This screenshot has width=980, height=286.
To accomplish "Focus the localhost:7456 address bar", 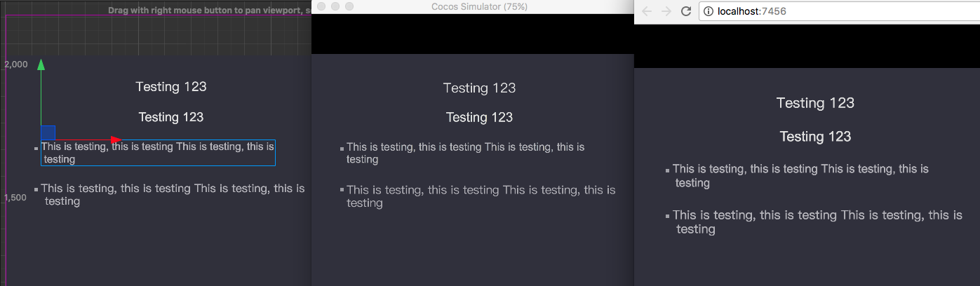I will click(x=807, y=11).
